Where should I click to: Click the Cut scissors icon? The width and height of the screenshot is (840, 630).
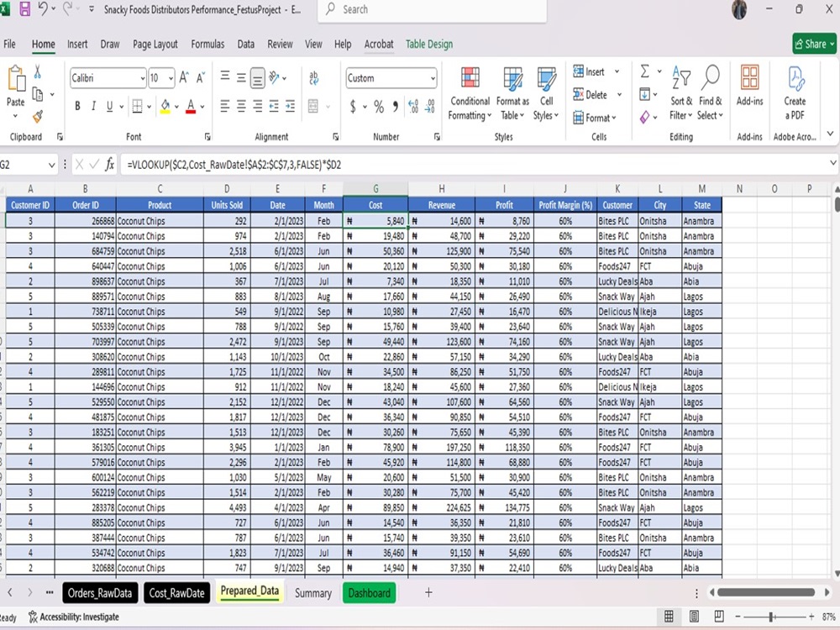click(x=38, y=71)
